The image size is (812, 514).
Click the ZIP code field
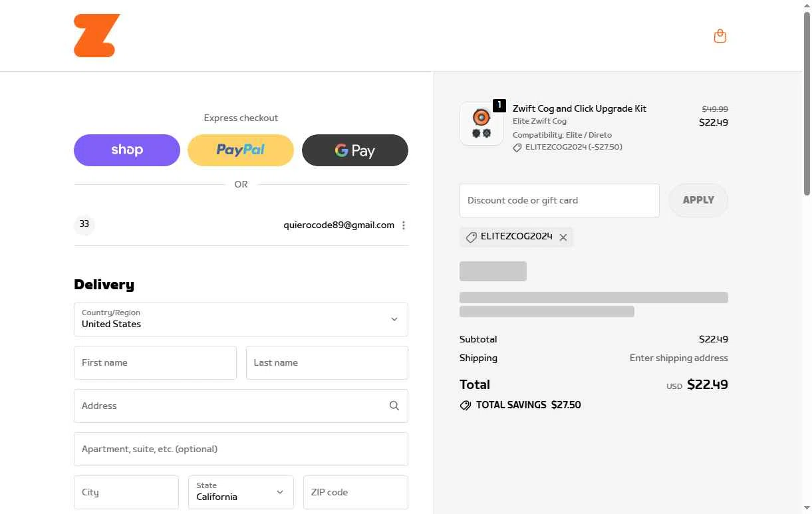point(355,492)
